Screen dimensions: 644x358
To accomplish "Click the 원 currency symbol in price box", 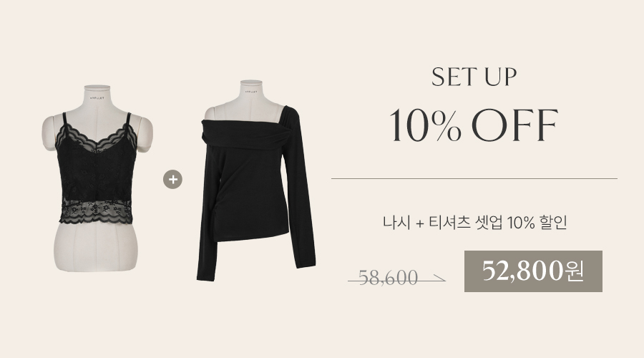I will tap(574, 271).
